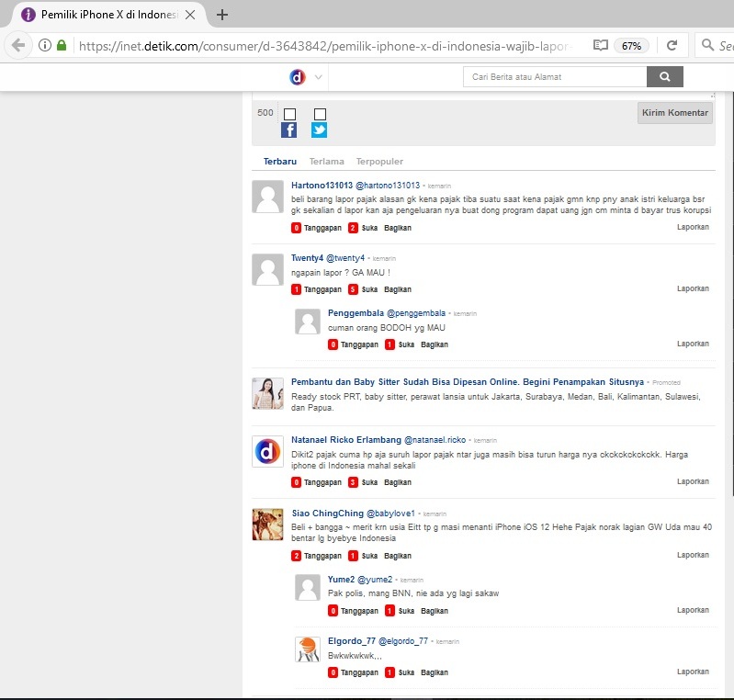This screenshot has width=734, height=700.
Task: Click the 67% zoom level indicator
Action: click(631, 45)
